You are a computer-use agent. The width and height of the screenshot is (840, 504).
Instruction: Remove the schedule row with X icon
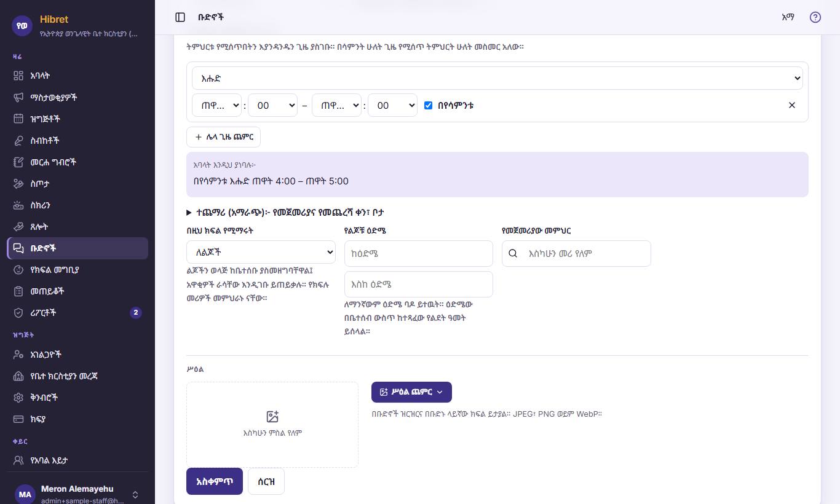(792, 105)
